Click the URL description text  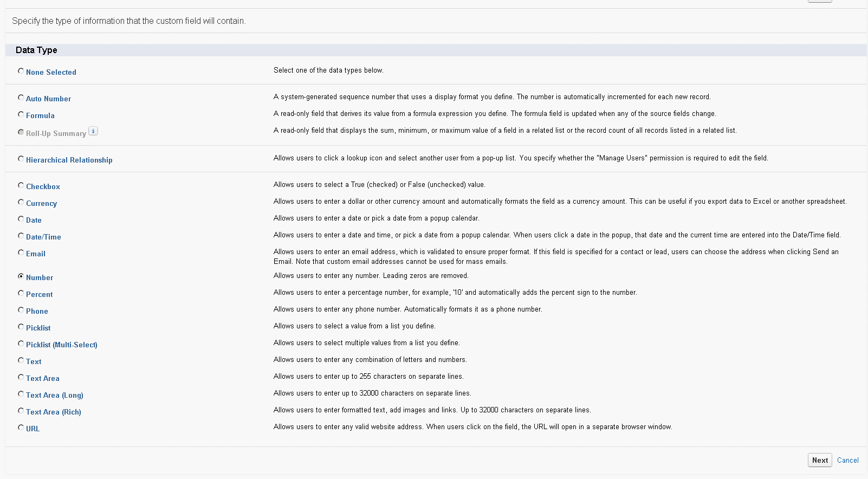473,427
